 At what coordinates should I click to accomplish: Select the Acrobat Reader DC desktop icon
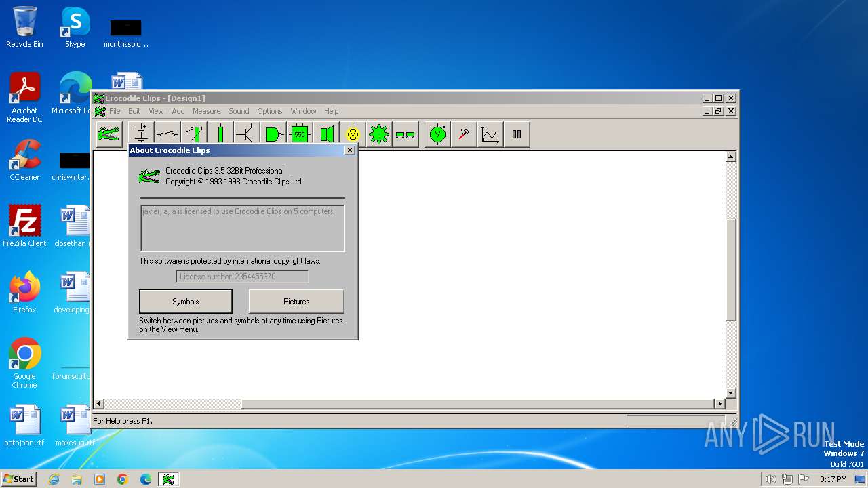(x=24, y=98)
